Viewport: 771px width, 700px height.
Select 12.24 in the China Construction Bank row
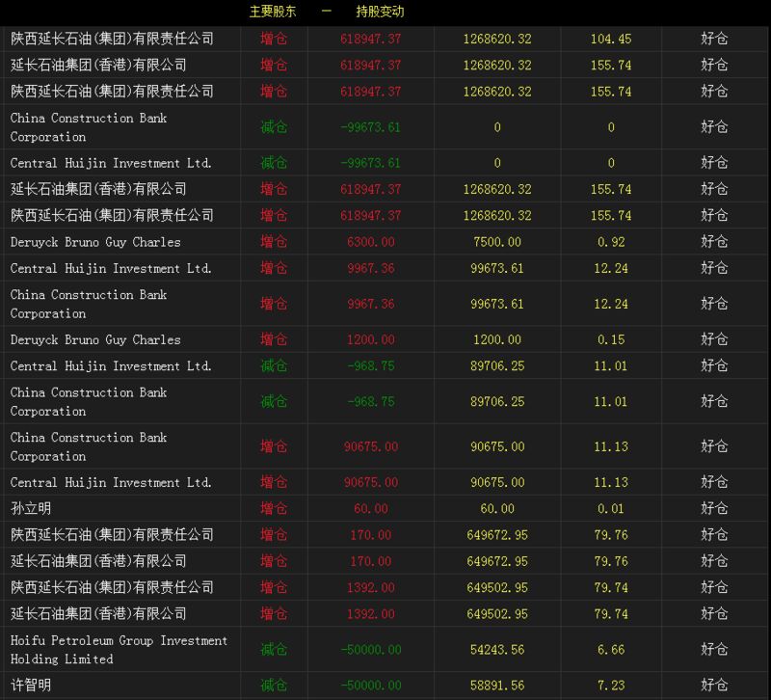[x=611, y=304]
